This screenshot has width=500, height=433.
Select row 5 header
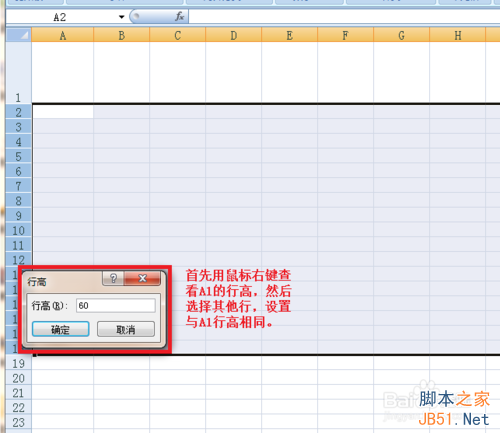coord(19,156)
